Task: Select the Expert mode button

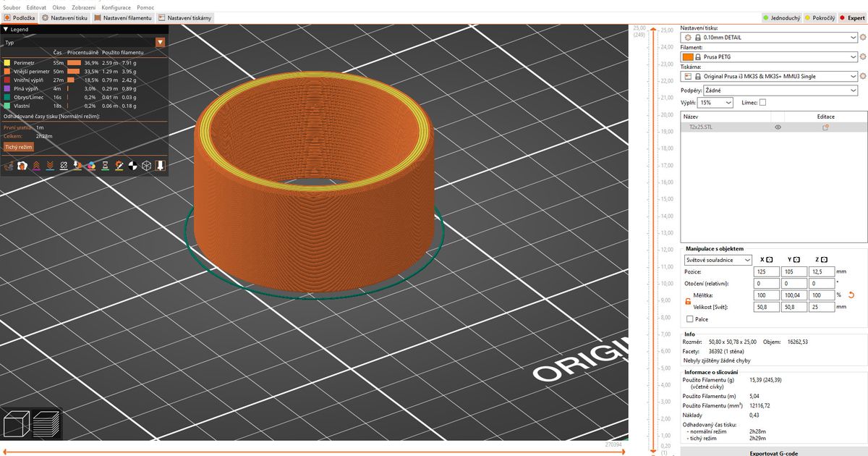Action: pos(851,17)
